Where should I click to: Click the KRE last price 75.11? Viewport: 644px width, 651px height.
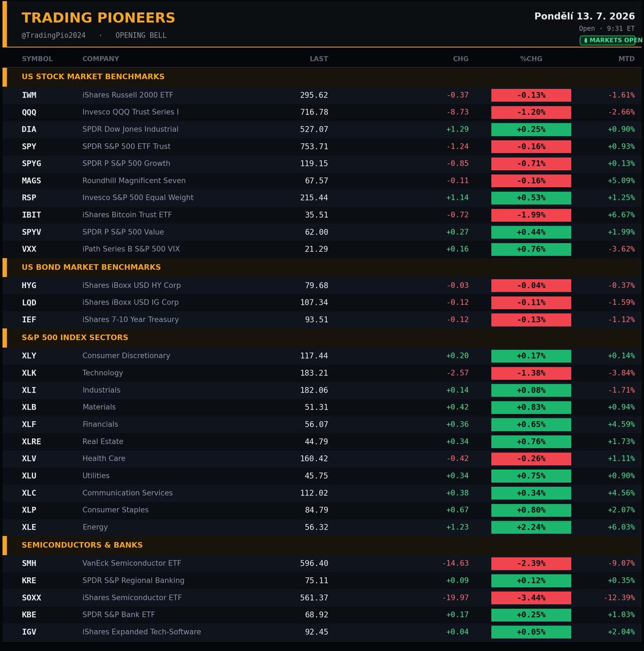tap(317, 580)
